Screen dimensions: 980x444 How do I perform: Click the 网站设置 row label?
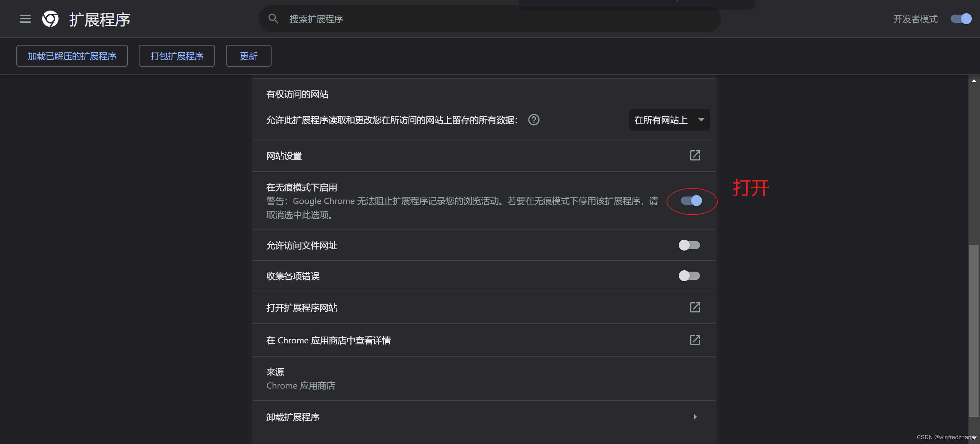[284, 155]
